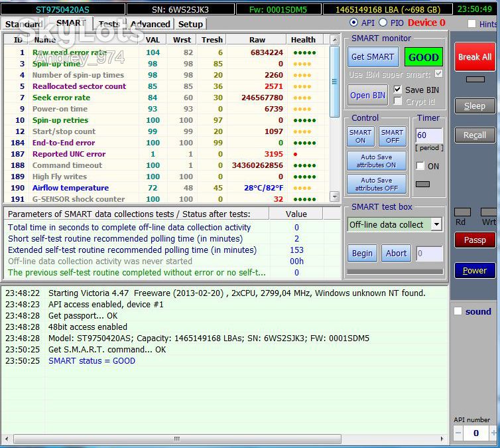This screenshot has width=500, height=448.
Task: Open the Advanced tab
Action: click(150, 25)
